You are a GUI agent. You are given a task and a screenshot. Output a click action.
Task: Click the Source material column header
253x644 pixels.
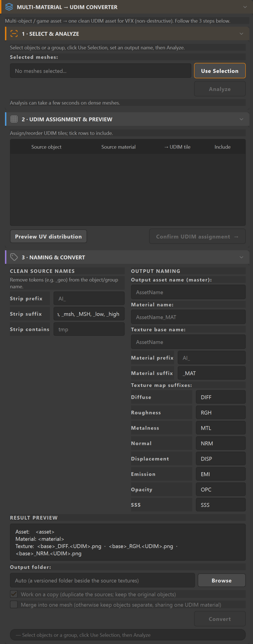pyautogui.click(x=118, y=147)
